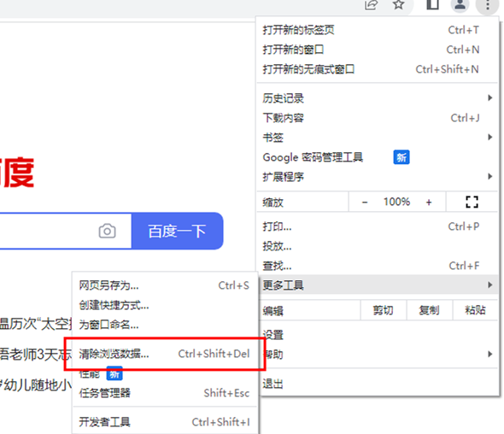Select 网页另存为... in the submenu
This screenshot has height=434, width=504.
[x=165, y=285]
